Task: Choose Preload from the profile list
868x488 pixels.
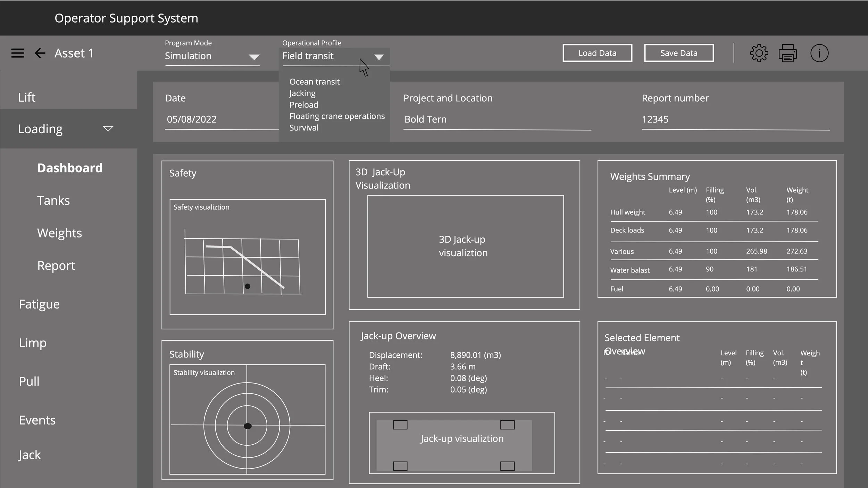Action: point(304,104)
